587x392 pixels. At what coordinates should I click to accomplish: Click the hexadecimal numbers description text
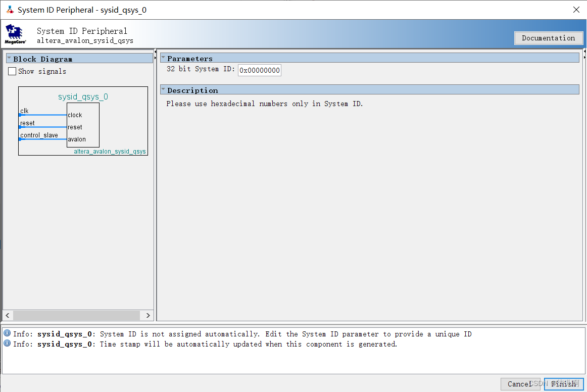pyautogui.click(x=264, y=104)
